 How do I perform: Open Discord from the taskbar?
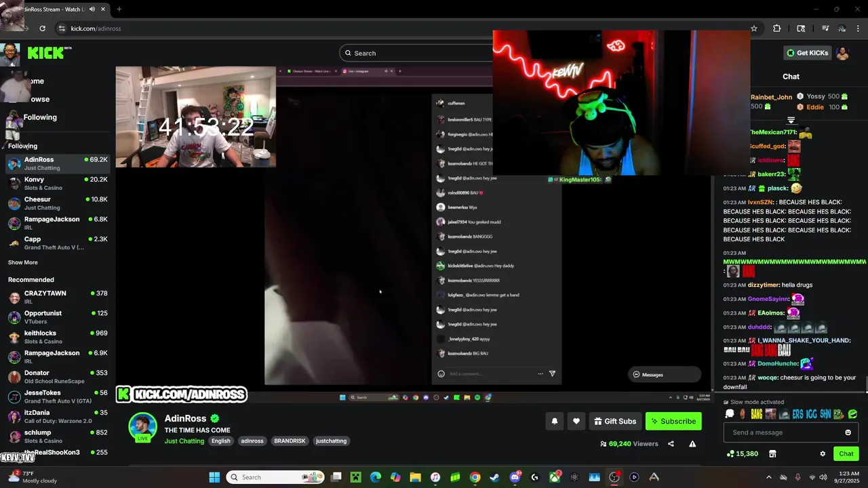pyautogui.click(x=515, y=477)
